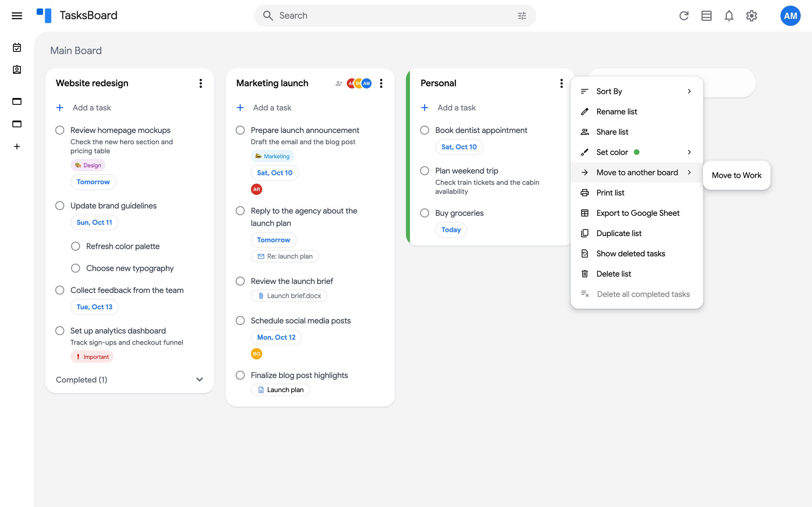Click search filter options icon
Screen dimensions: 812x507
point(522,16)
